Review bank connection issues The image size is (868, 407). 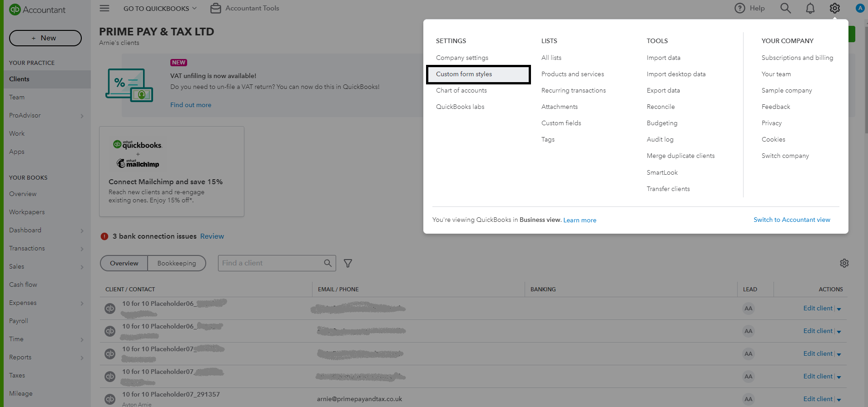pyautogui.click(x=212, y=236)
